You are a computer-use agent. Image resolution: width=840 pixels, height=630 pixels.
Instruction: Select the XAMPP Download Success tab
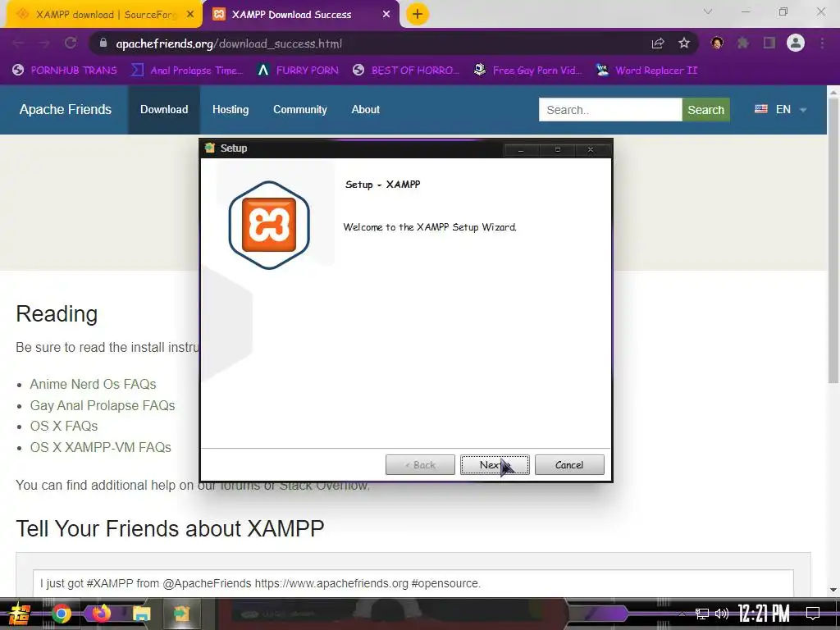tap(291, 15)
